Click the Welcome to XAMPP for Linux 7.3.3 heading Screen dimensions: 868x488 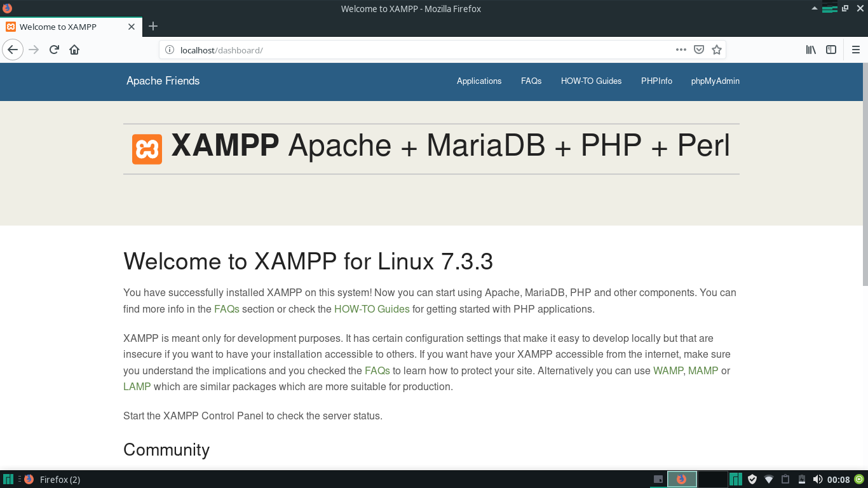(x=308, y=261)
